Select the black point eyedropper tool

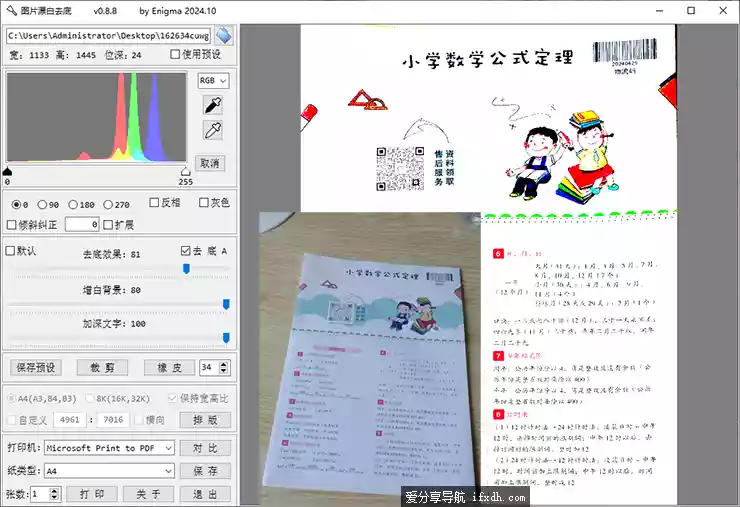(213, 105)
